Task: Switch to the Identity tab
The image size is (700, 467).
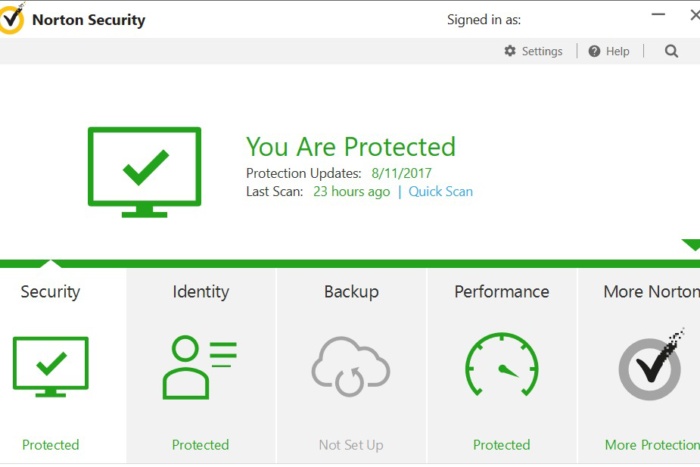Action: (201, 292)
